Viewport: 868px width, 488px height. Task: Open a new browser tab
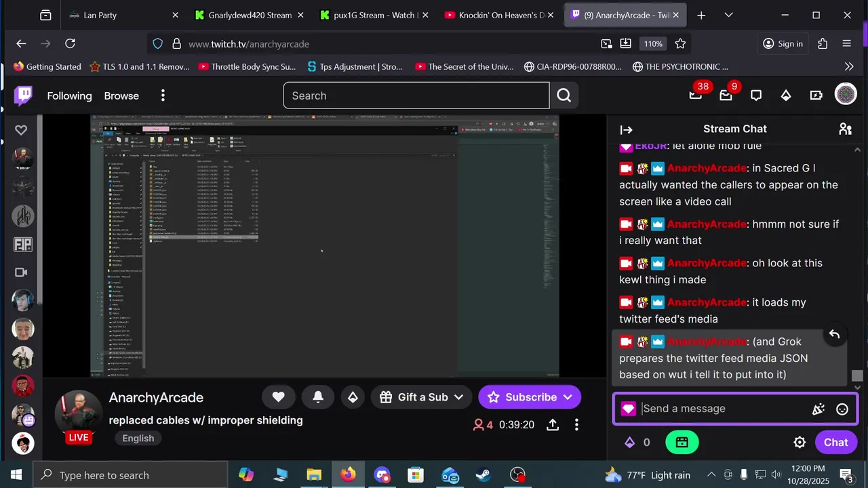(701, 15)
